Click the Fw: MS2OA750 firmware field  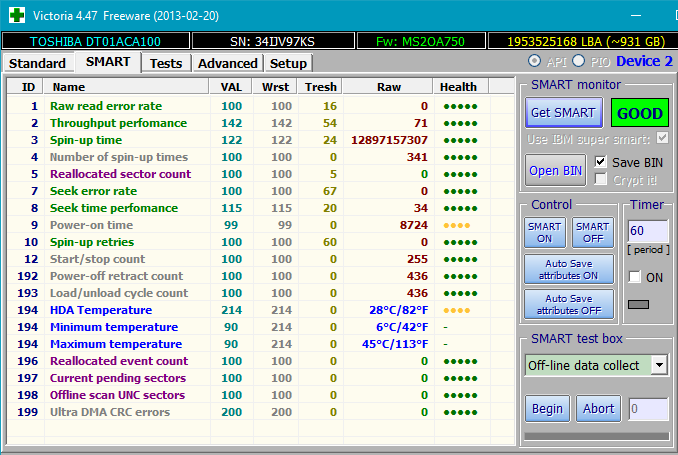point(420,41)
